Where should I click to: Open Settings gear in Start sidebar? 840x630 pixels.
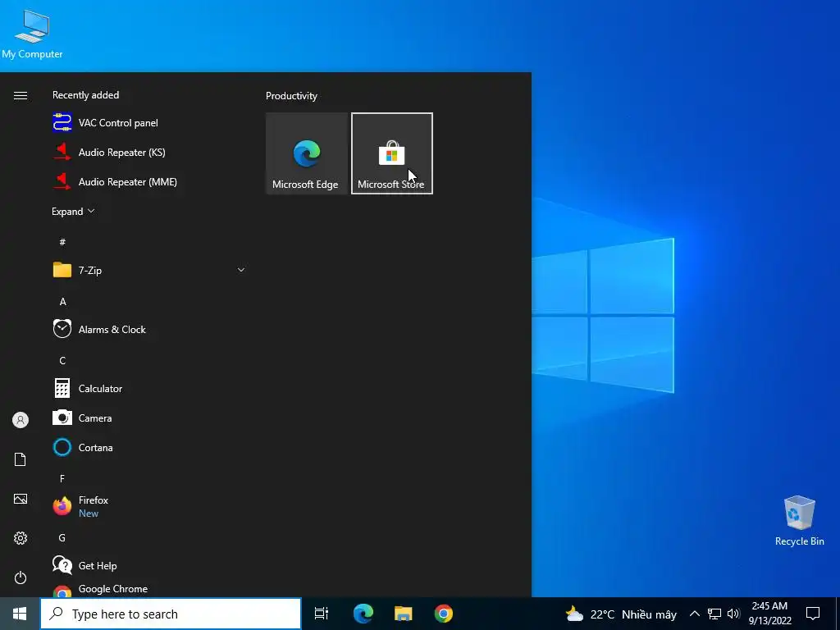point(21,538)
